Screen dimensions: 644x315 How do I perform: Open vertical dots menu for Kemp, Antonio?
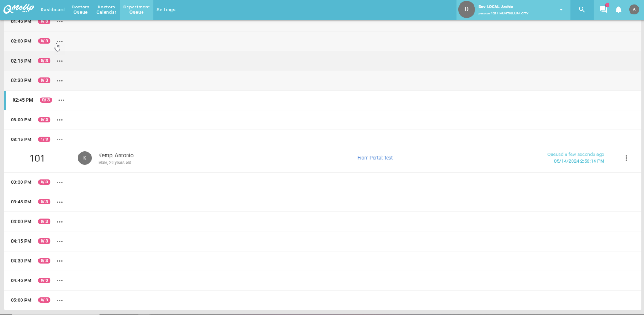point(626,158)
